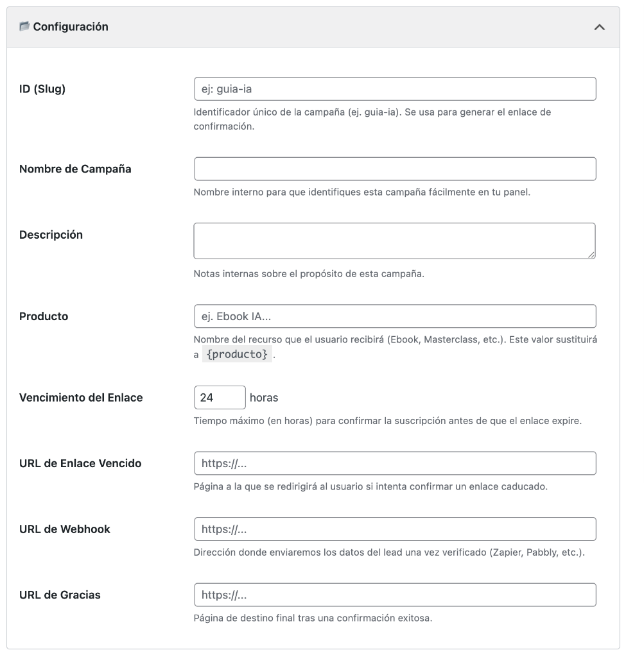Click the "Descripción" field label
644x657 pixels.
(51, 235)
